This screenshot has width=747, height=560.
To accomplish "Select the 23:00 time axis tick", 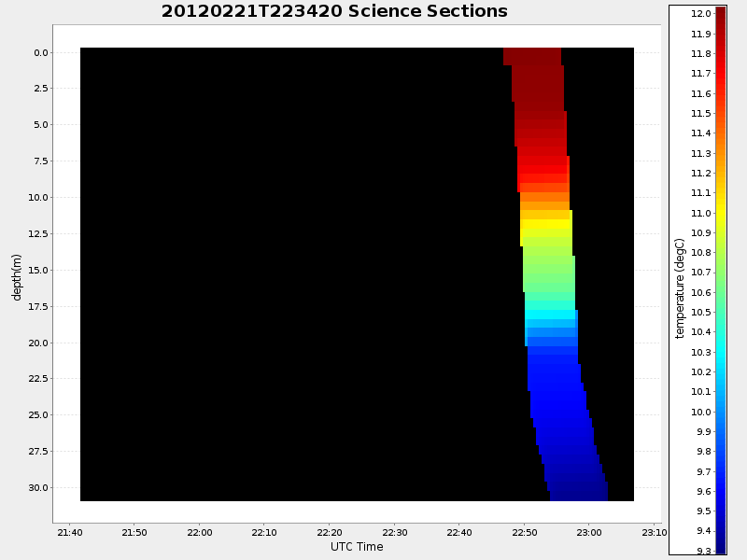I will [588, 532].
